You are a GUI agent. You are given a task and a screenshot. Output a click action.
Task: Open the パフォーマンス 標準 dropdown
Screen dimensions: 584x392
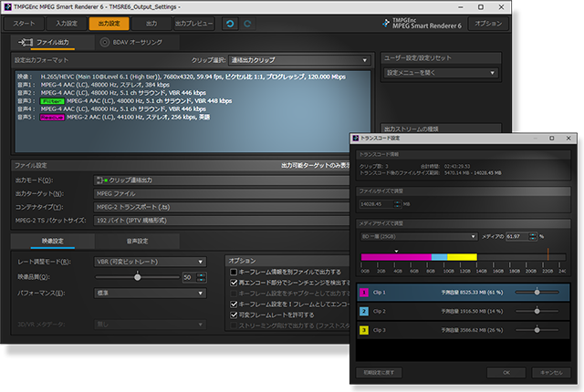pyautogui.click(x=150, y=293)
